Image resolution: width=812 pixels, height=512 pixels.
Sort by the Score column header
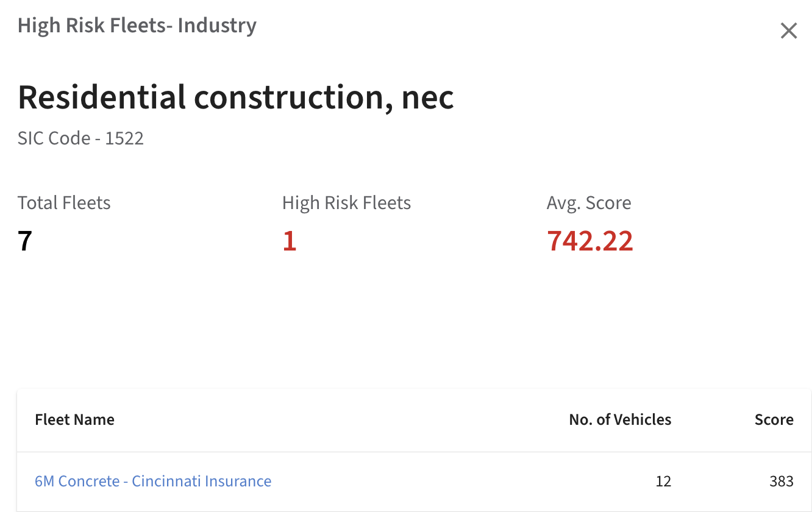[x=774, y=419]
